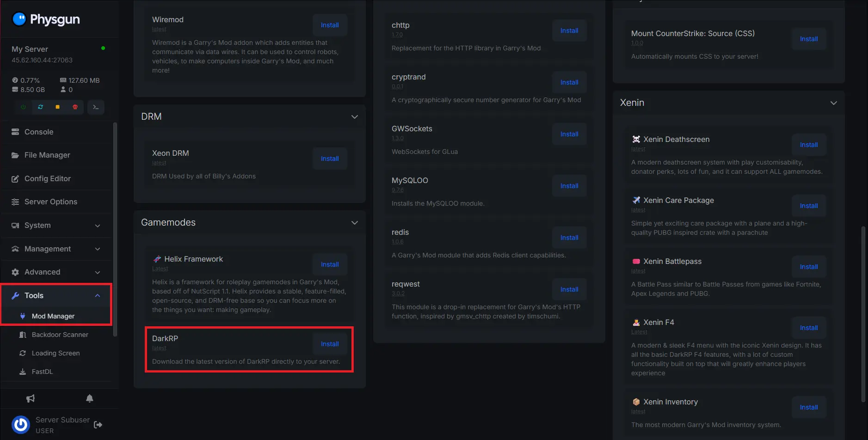The image size is (868, 440).
Task: Install the DarkRP gamemode
Action: click(x=330, y=344)
